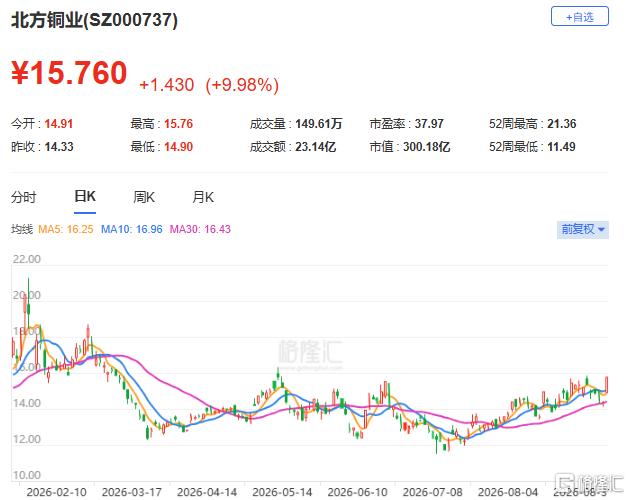Click the 成交额 value 23.14亿

(315, 147)
